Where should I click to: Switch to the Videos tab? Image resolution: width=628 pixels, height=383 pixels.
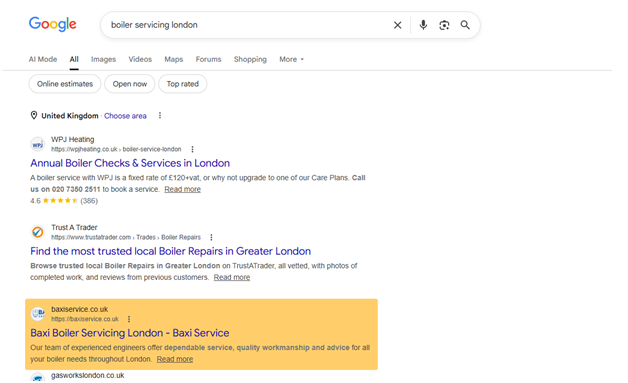[140, 59]
